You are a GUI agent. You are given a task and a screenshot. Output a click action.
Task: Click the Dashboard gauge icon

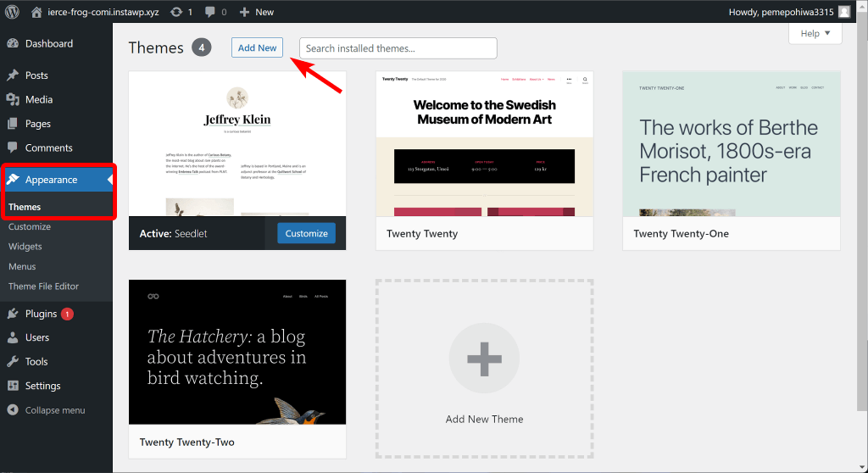click(x=13, y=43)
